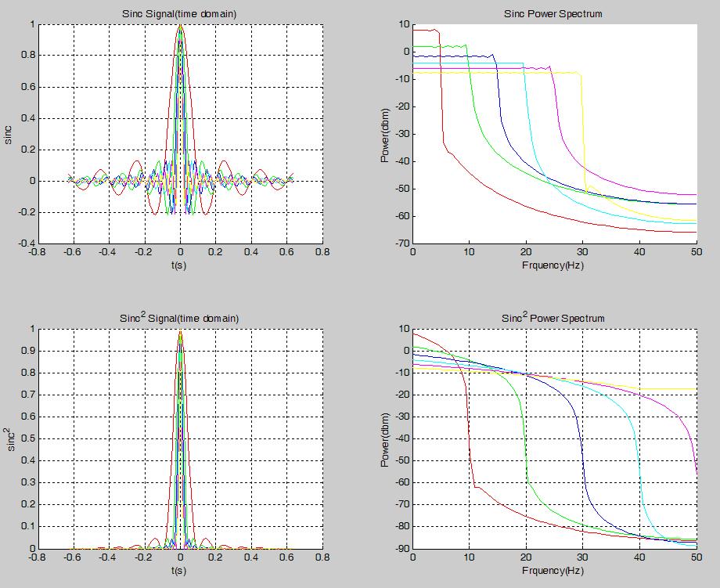Click the 'sinc' y-axis label of top-left plot
The width and height of the screenshot is (720, 588).
pyautogui.click(x=10, y=134)
